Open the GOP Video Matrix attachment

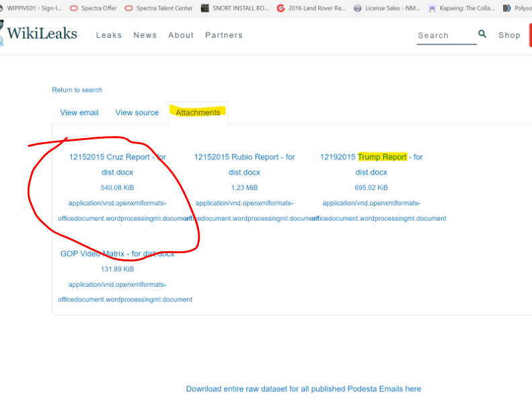coord(118,253)
